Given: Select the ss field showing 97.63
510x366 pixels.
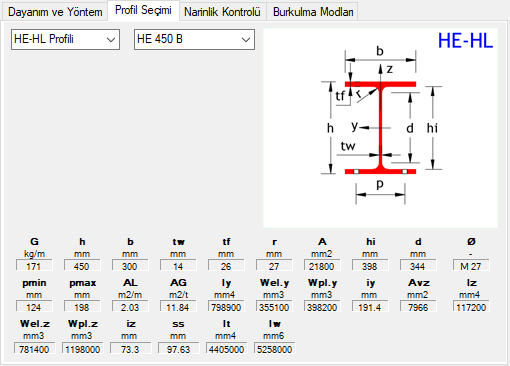Looking at the screenshot, I should [x=178, y=348].
